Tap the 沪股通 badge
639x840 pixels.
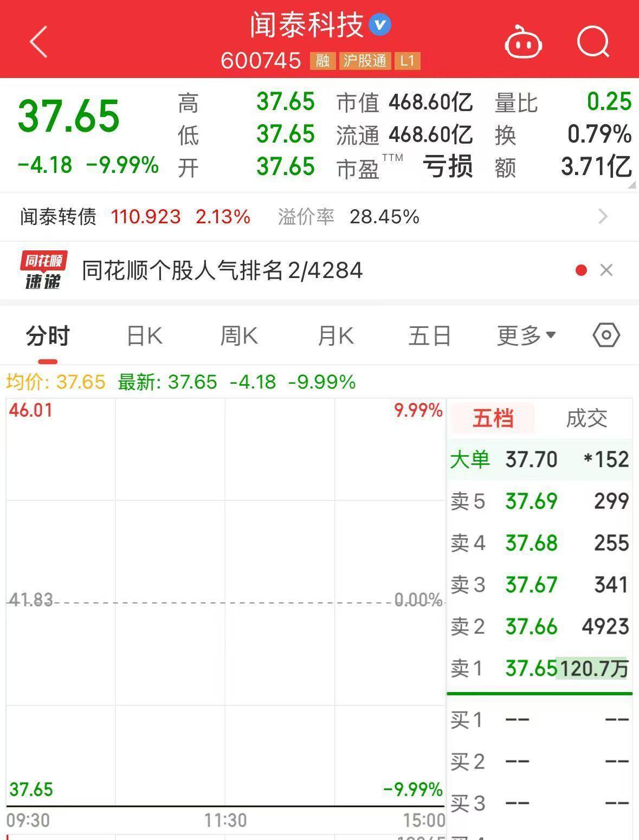point(365,61)
